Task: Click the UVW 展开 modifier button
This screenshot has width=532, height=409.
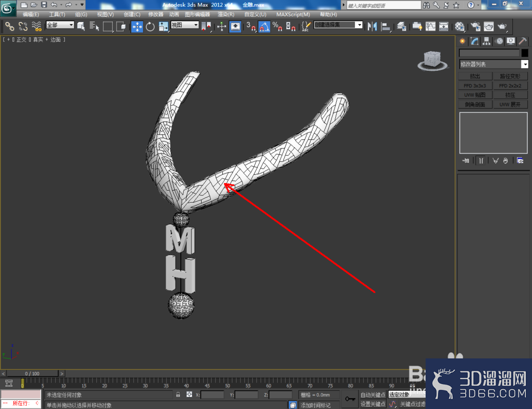Action: [x=510, y=104]
